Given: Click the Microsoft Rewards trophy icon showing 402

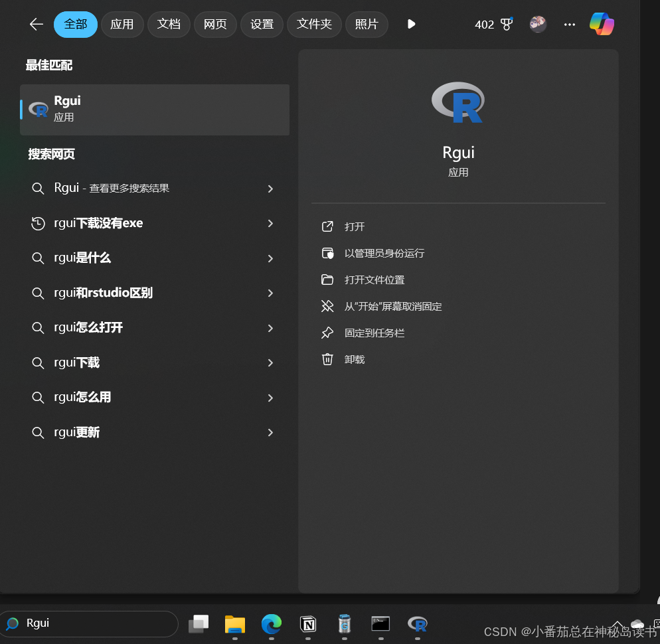Looking at the screenshot, I should [493, 24].
